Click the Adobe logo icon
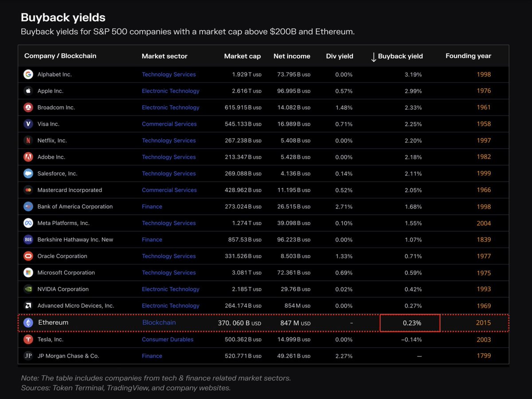This screenshot has height=399, width=532. pyautogui.click(x=28, y=157)
